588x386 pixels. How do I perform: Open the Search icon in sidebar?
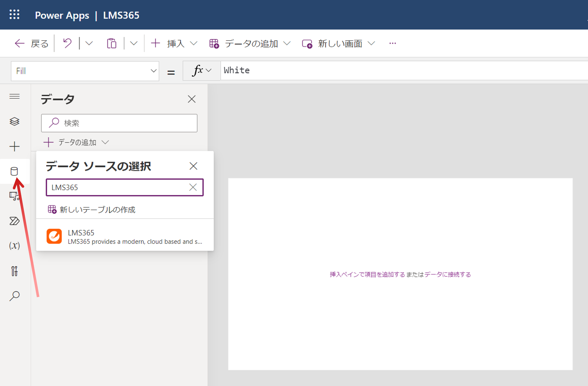(x=14, y=296)
